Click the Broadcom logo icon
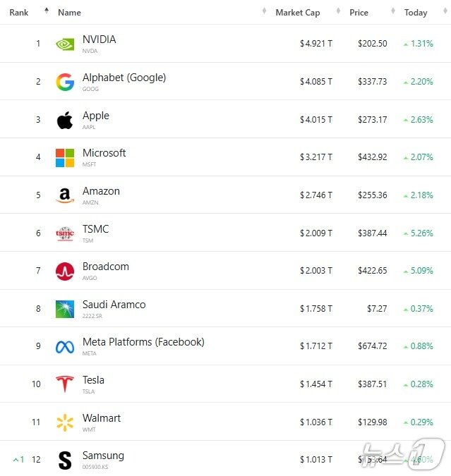 (x=65, y=271)
